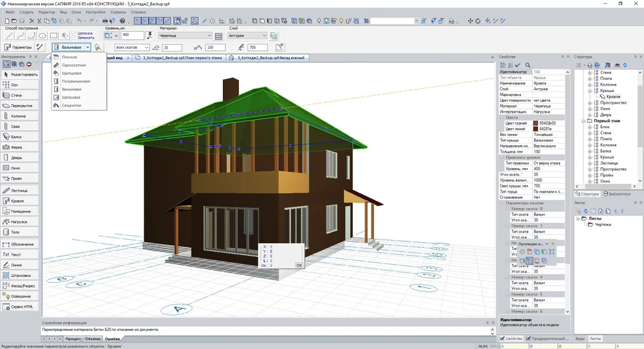Click the slope angle field showing 35
The height and width of the screenshot is (349, 644).
pos(172,48)
